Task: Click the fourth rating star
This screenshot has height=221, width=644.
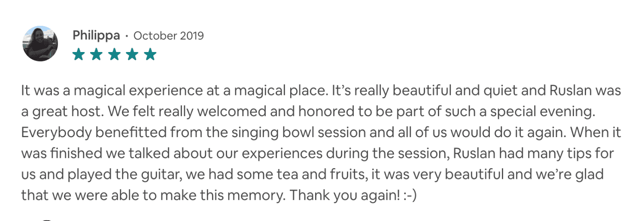Action: (x=132, y=55)
